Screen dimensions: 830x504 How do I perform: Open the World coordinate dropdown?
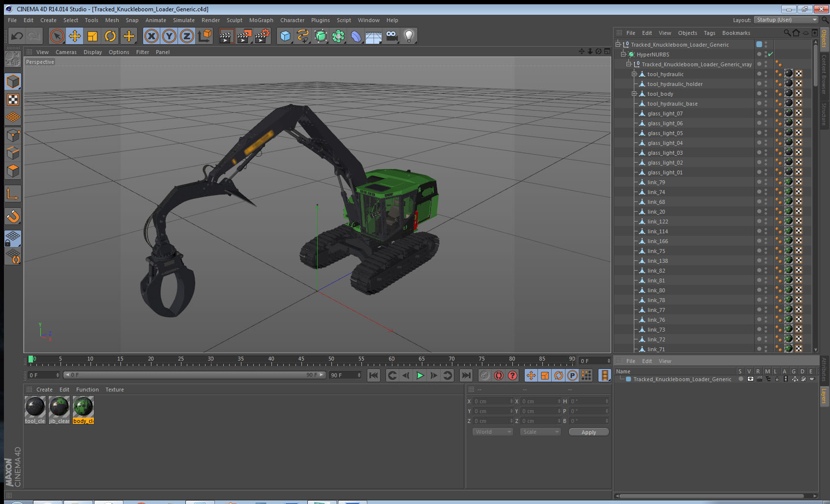point(493,432)
